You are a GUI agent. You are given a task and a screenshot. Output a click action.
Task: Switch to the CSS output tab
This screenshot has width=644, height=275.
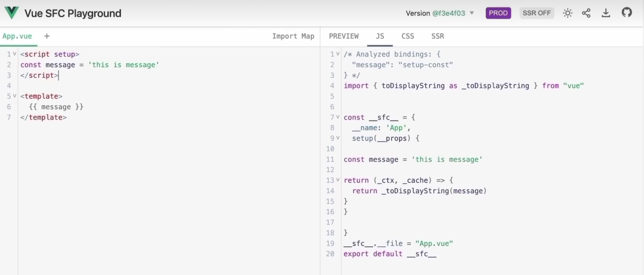click(x=408, y=36)
